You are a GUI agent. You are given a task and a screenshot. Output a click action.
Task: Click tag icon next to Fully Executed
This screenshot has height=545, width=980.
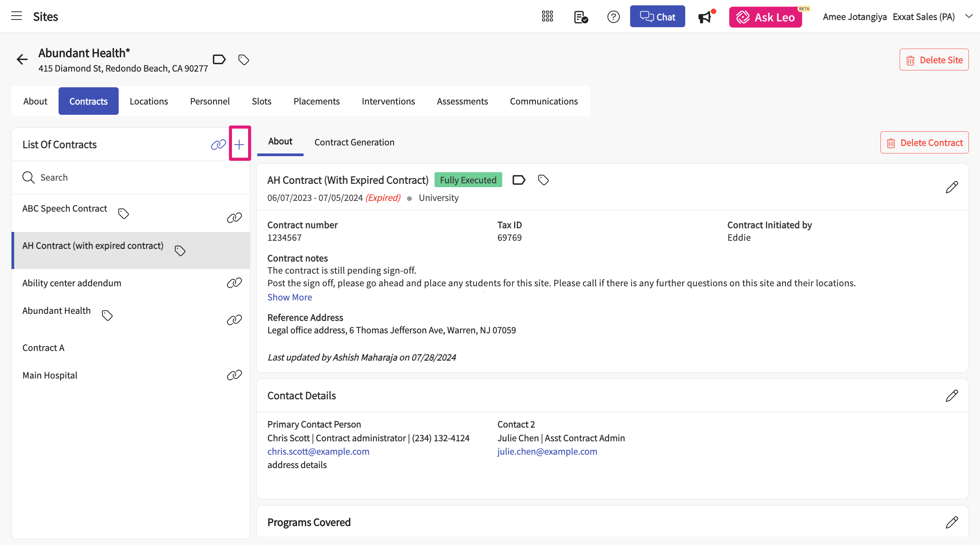point(543,180)
